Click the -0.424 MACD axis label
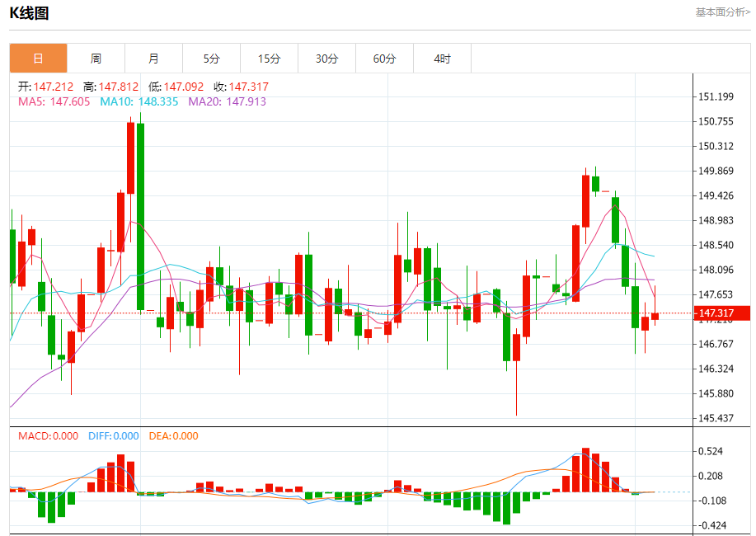Viewport: 756px width, 536px height. [711, 525]
